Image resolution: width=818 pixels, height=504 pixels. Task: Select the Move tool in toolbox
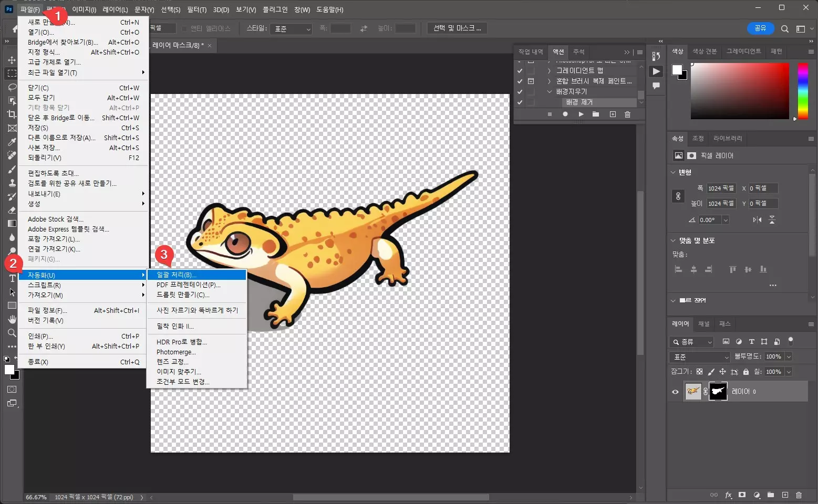[12, 60]
